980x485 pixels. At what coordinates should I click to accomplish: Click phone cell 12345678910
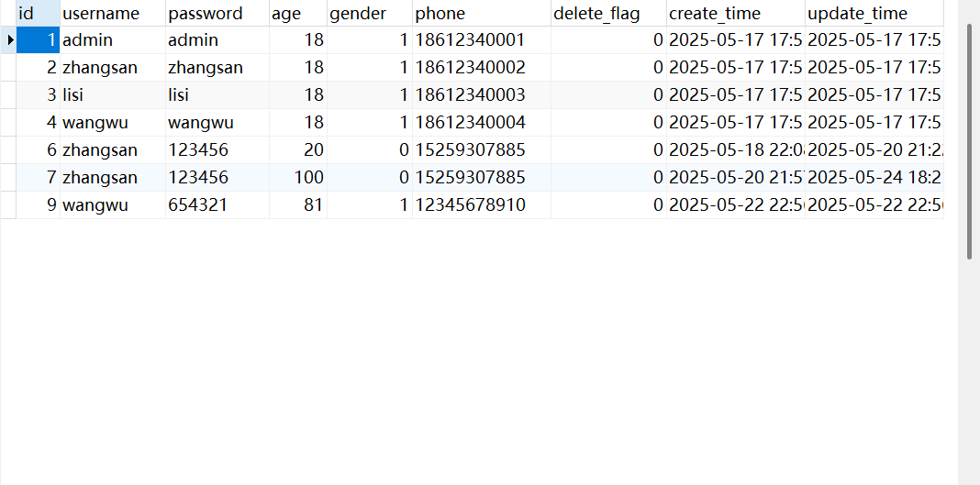coord(481,204)
